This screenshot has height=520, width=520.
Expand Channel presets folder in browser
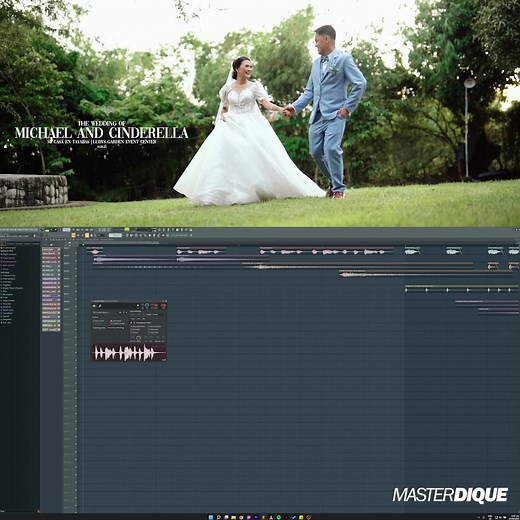(9, 262)
